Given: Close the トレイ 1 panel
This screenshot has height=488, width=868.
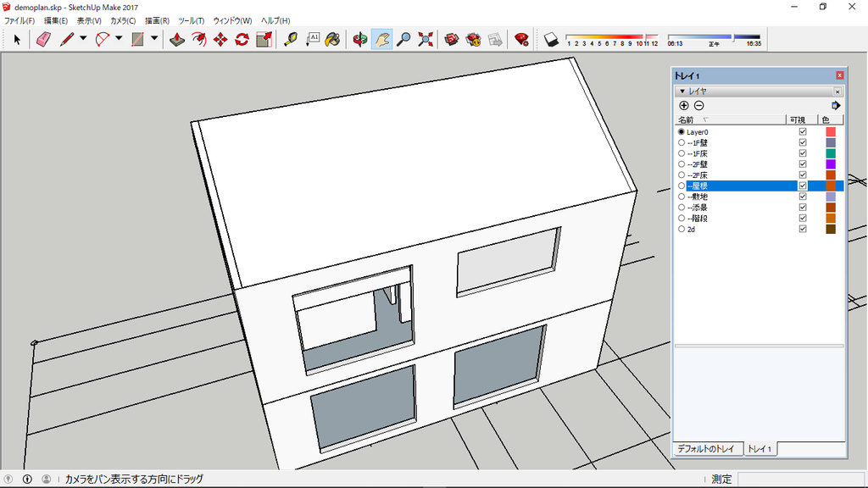Looking at the screenshot, I should pyautogui.click(x=840, y=75).
